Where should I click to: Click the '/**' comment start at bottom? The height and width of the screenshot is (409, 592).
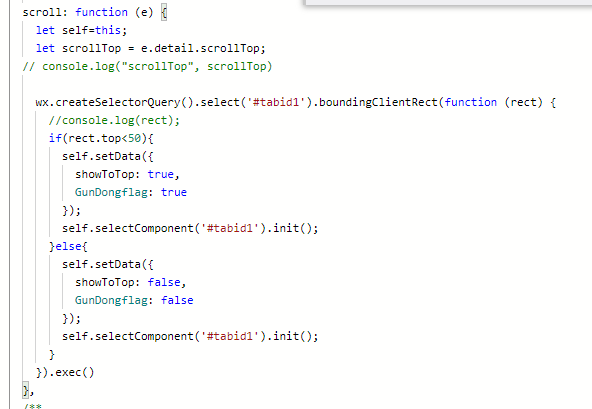32,406
